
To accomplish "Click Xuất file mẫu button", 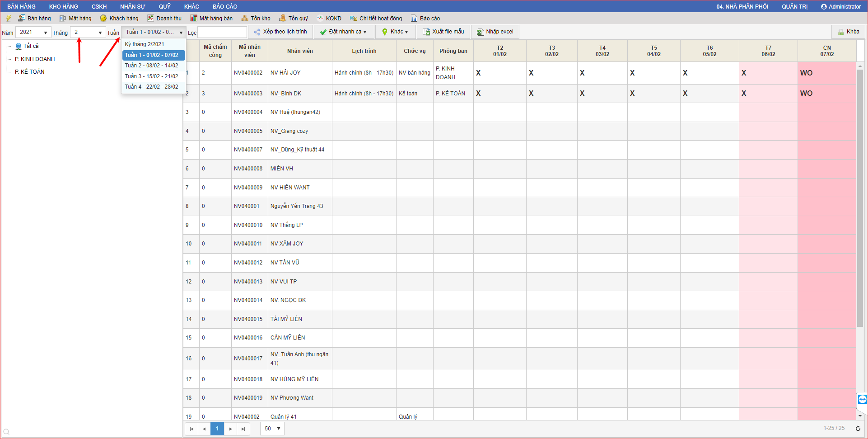I will click(443, 32).
